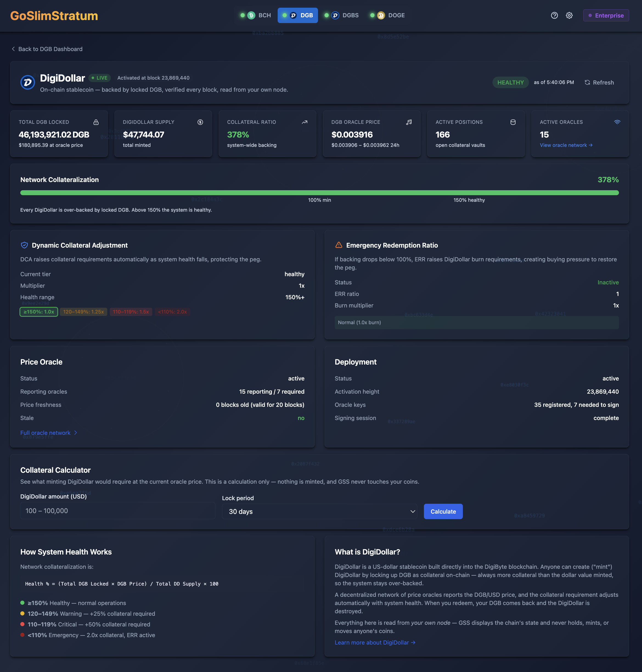This screenshot has height=672, width=642.
Task: Switch to the BCH coin tab
Action: point(255,15)
